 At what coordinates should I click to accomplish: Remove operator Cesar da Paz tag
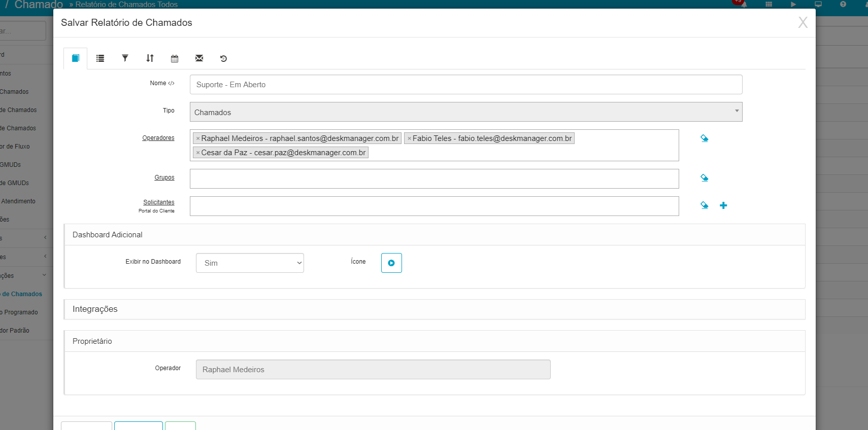pos(198,153)
